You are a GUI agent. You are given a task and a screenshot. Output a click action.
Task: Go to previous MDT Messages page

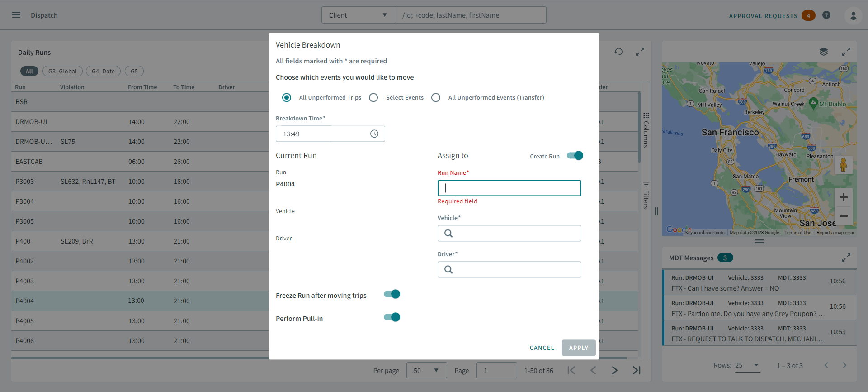click(826, 365)
